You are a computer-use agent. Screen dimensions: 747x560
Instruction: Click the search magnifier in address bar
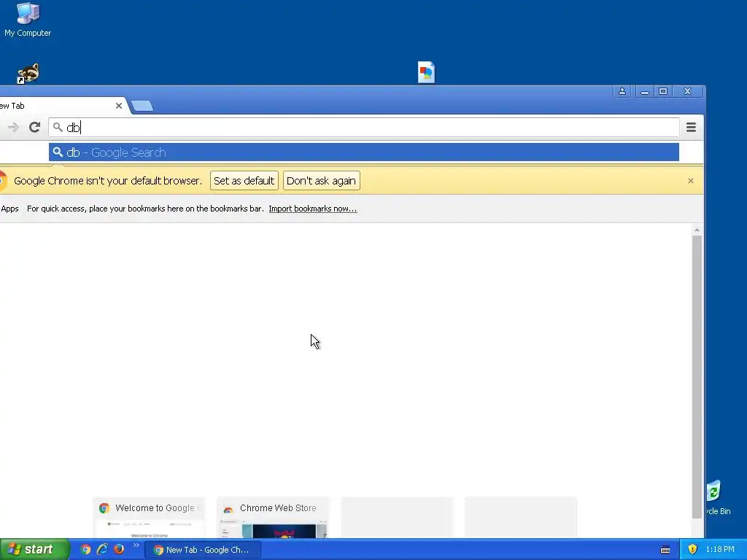58,127
